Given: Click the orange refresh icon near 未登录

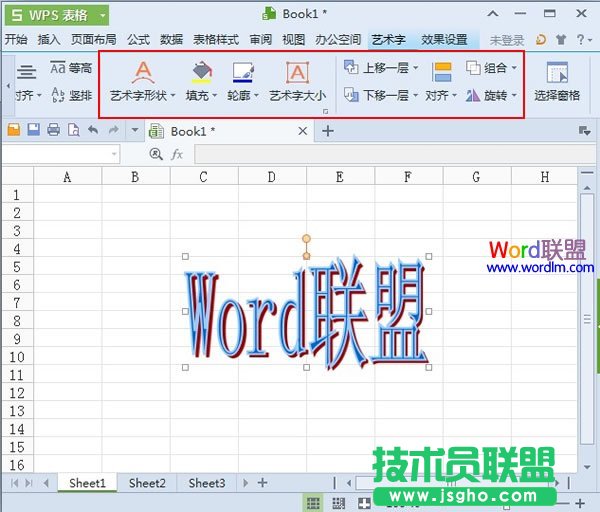Looking at the screenshot, I should pyautogui.click(x=541, y=39).
